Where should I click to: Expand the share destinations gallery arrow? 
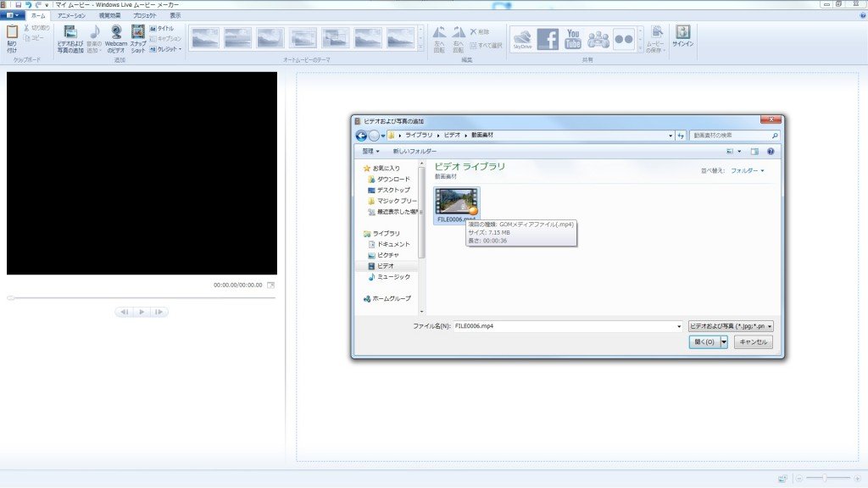[641, 48]
